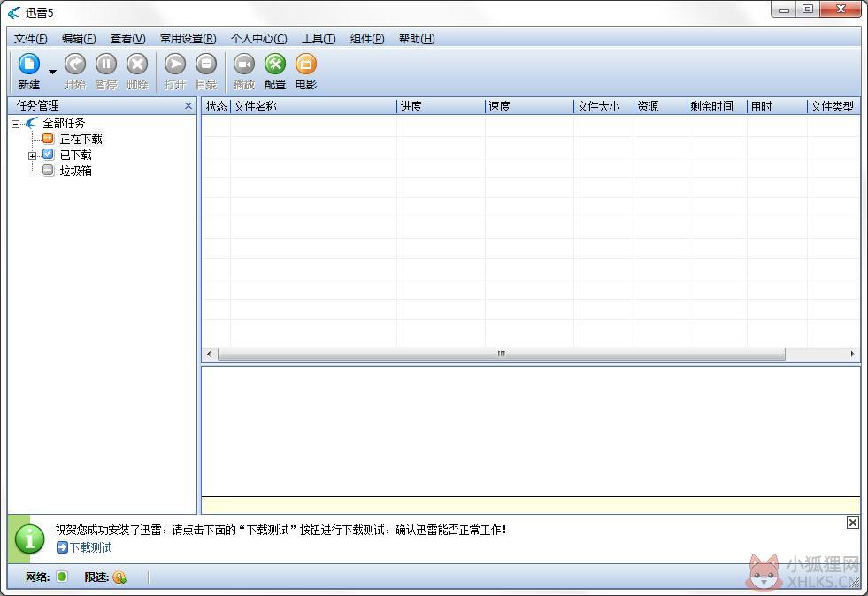This screenshot has height=596, width=868.
Task: Click the 迅雷5 title bar logo icon
Action: (14, 12)
